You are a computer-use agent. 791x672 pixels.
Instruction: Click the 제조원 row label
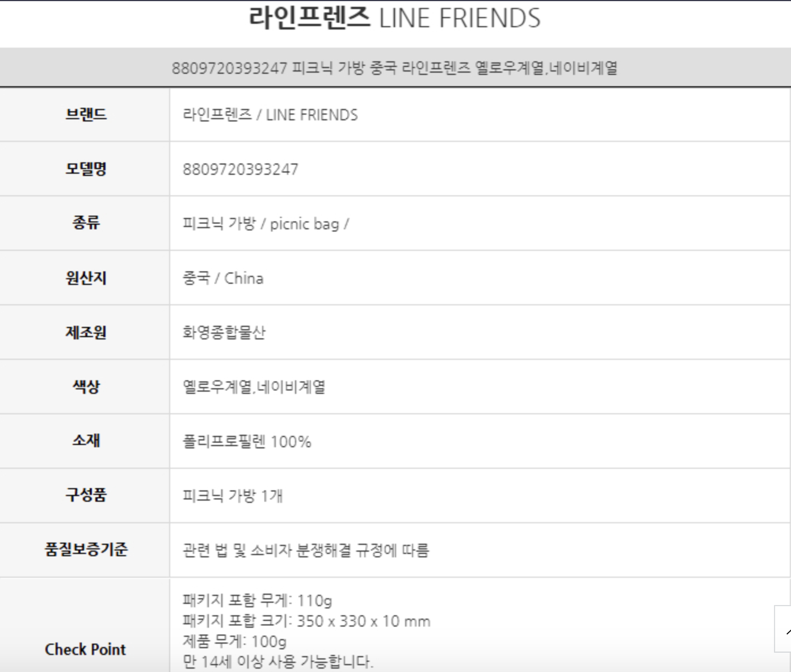pos(86,332)
